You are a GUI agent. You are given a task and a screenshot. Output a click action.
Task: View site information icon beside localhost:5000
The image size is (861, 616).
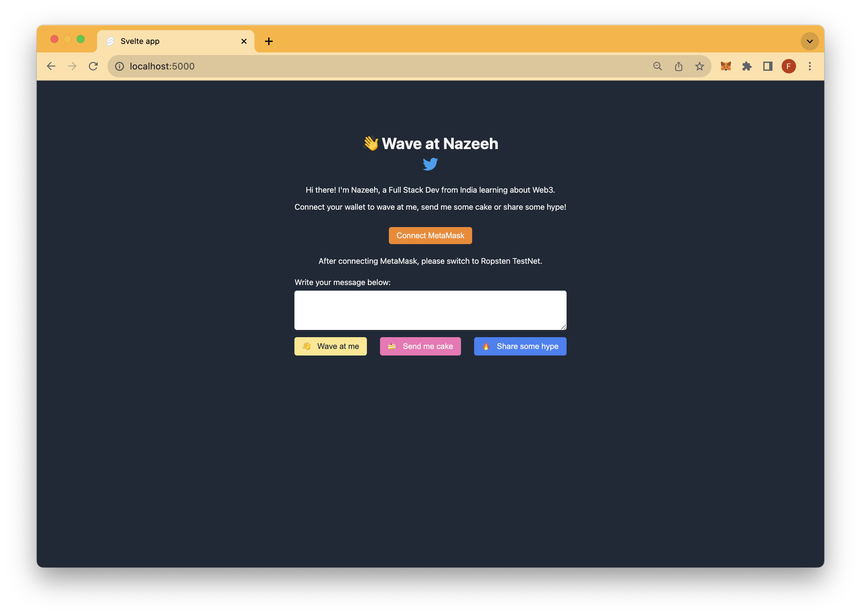(120, 67)
